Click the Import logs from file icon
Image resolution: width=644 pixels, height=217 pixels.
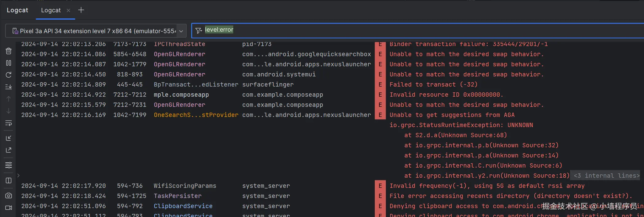9,138
